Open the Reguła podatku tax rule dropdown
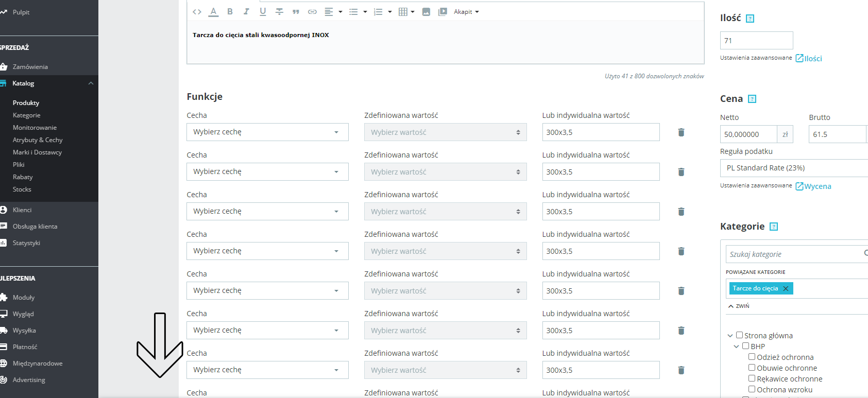 tap(793, 168)
